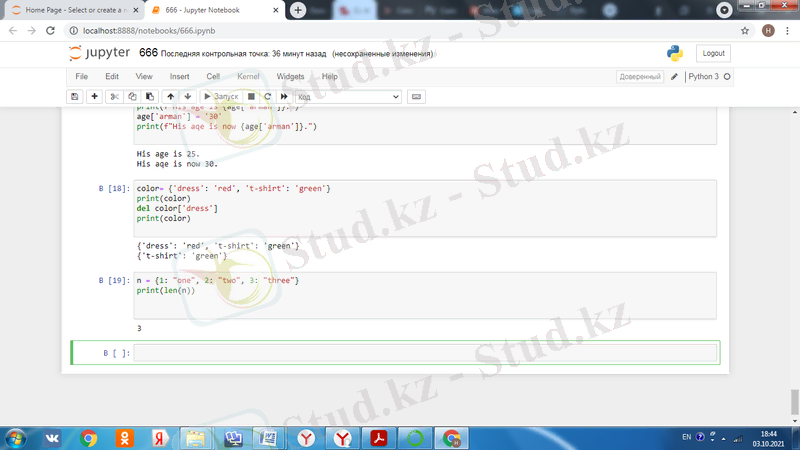Open the Word document in the taskbar
The image size is (800, 450).
(268, 438)
